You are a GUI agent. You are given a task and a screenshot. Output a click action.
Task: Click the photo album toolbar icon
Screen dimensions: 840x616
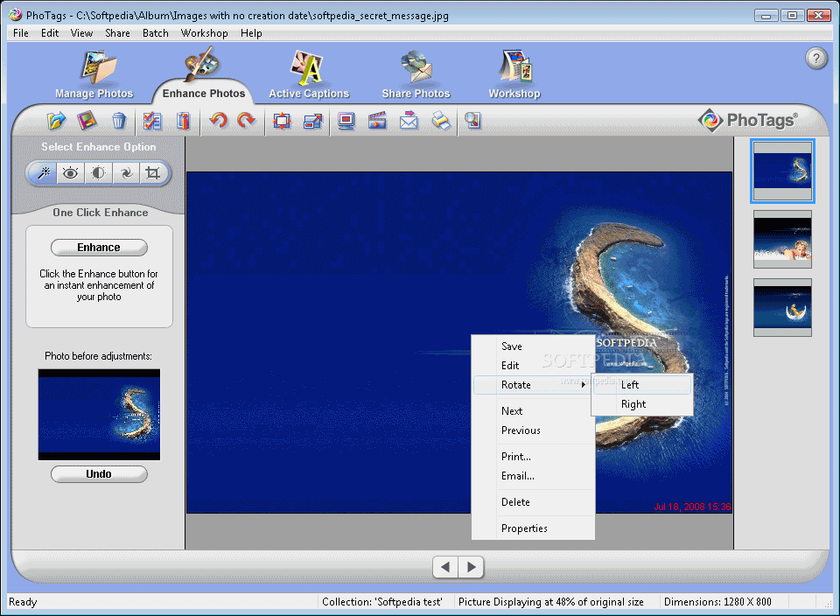click(87, 121)
